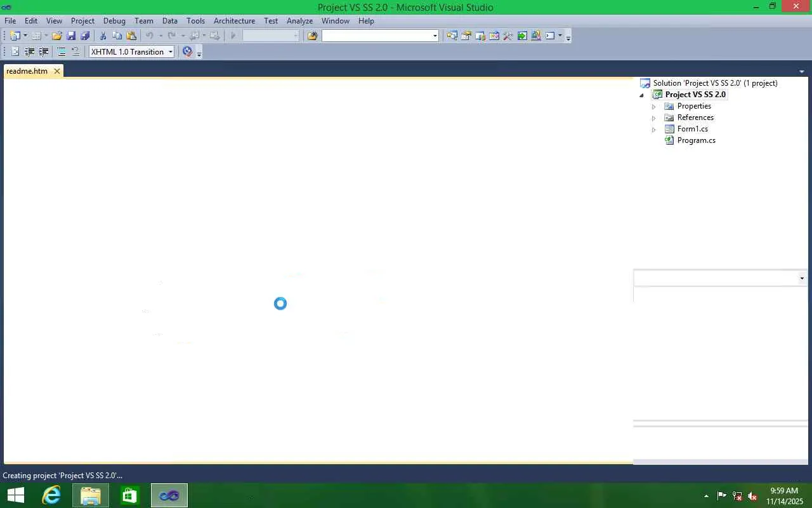Click the clock showing 9:59 AM
812x508 pixels.
click(x=784, y=491)
